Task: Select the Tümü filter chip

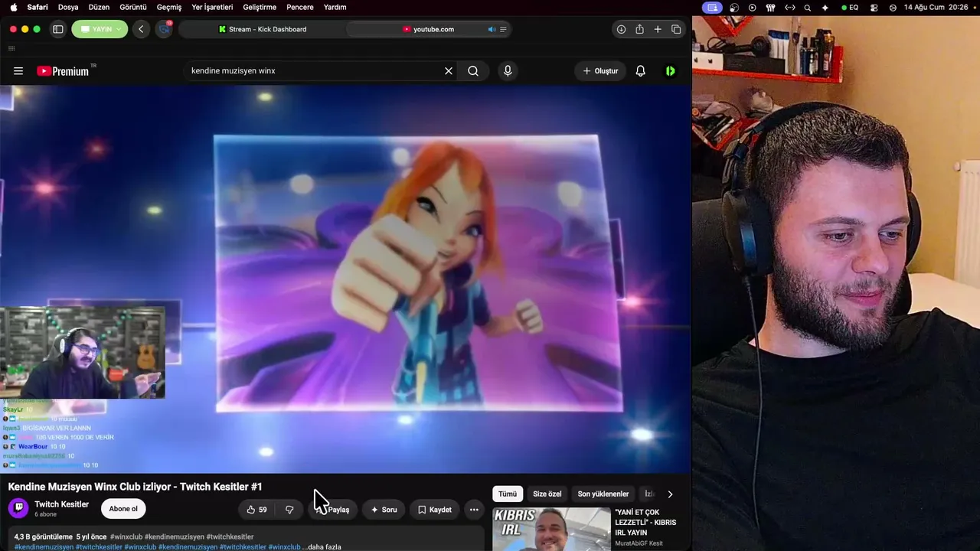Action: pos(508,494)
